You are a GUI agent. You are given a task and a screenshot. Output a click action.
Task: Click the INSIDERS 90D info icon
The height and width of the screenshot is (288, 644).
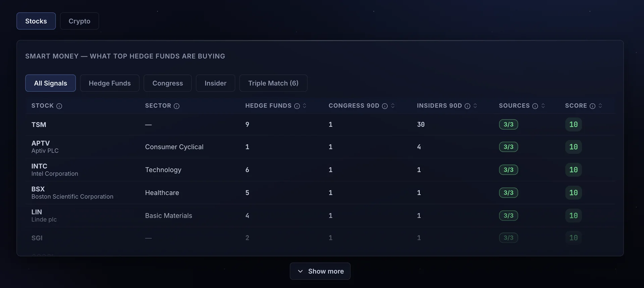pos(468,106)
